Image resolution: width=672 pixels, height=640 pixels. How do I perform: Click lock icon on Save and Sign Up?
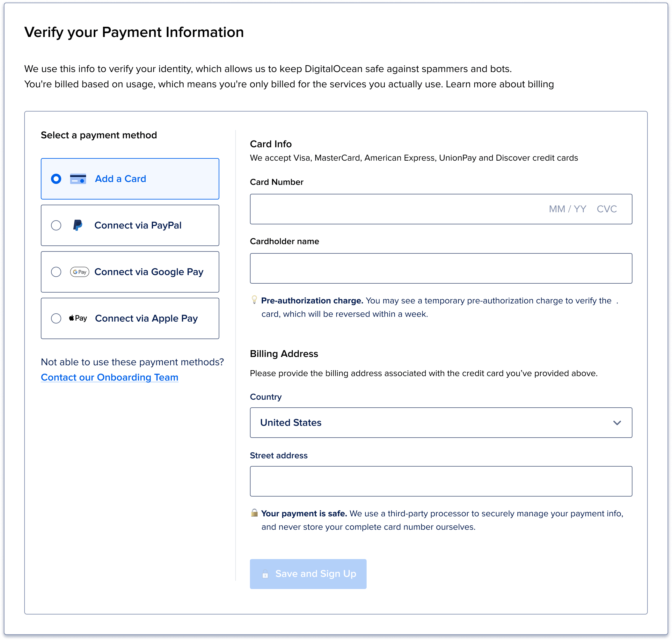click(x=265, y=574)
